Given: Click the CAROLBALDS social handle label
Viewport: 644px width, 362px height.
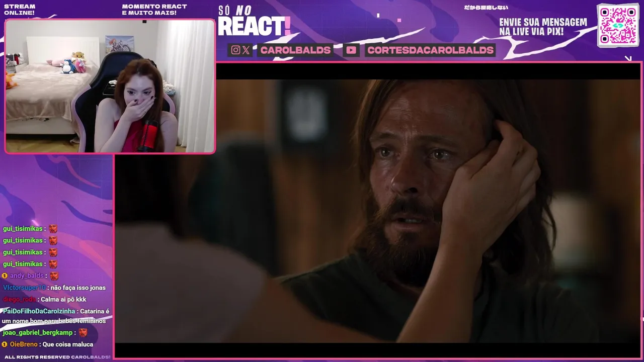Looking at the screenshot, I should (x=296, y=50).
